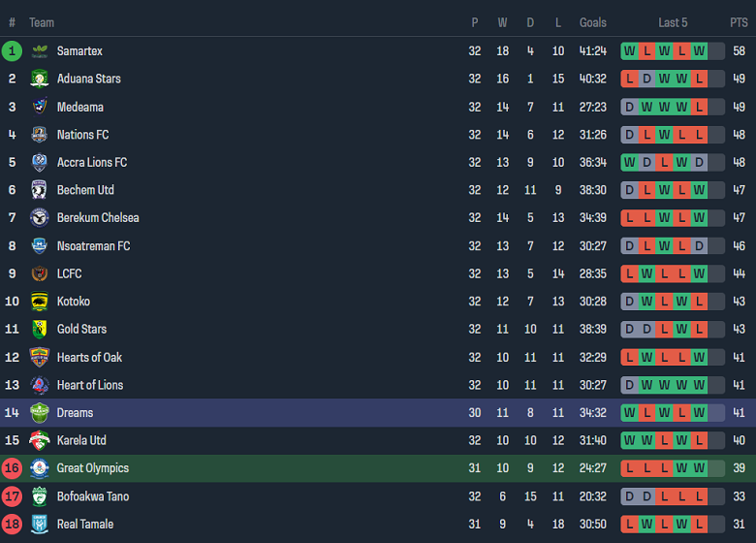This screenshot has height=543, width=756.
Task: Click Samartex's most recent form result badge
Action: [x=700, y=51]
